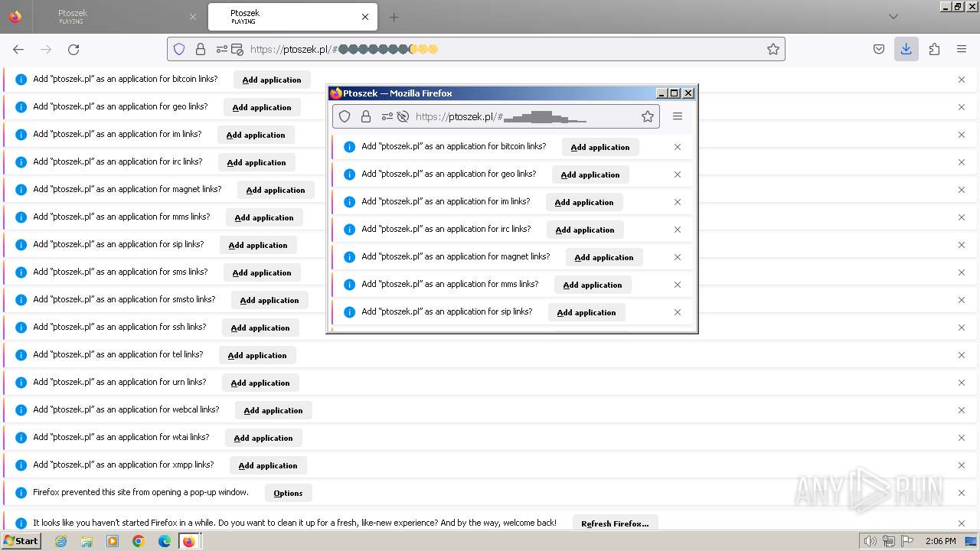Click padlock site info icon in main address bar
Viewport: 980px width, 551px height.
(x=201, y=49)
